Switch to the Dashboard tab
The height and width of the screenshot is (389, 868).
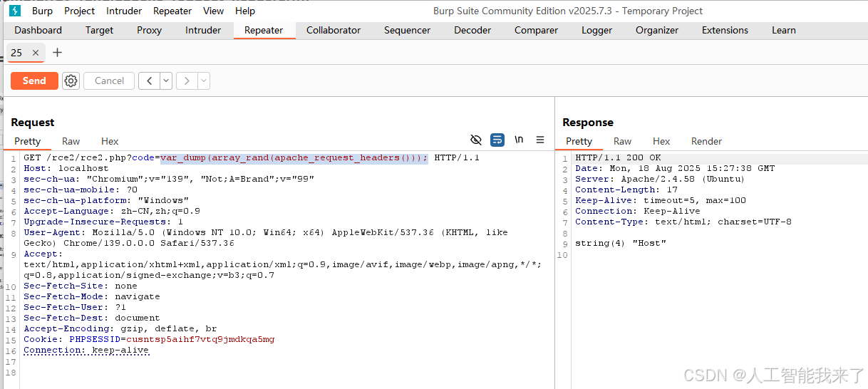click(38, 30)
